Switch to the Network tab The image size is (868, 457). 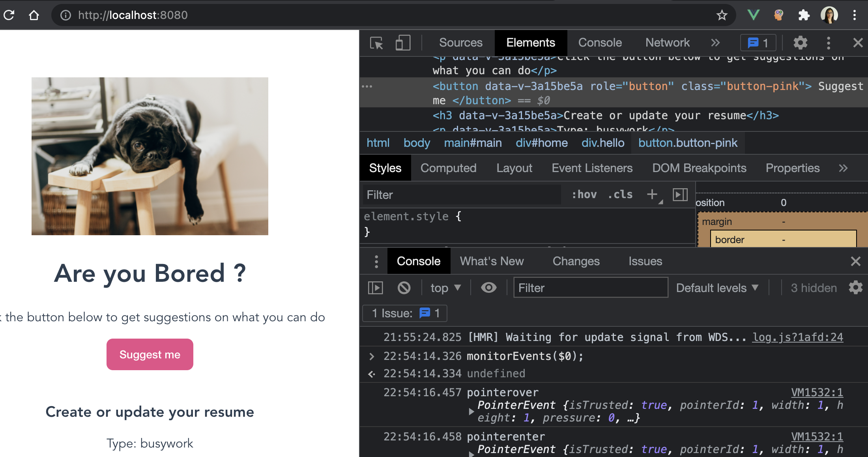pos(667,43)
